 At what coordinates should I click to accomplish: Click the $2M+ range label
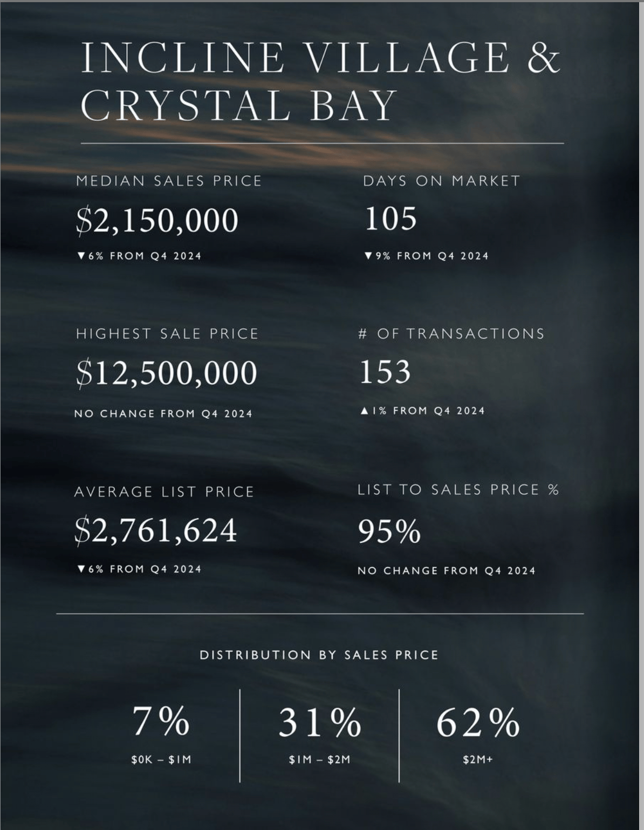(x=478, y=760)
